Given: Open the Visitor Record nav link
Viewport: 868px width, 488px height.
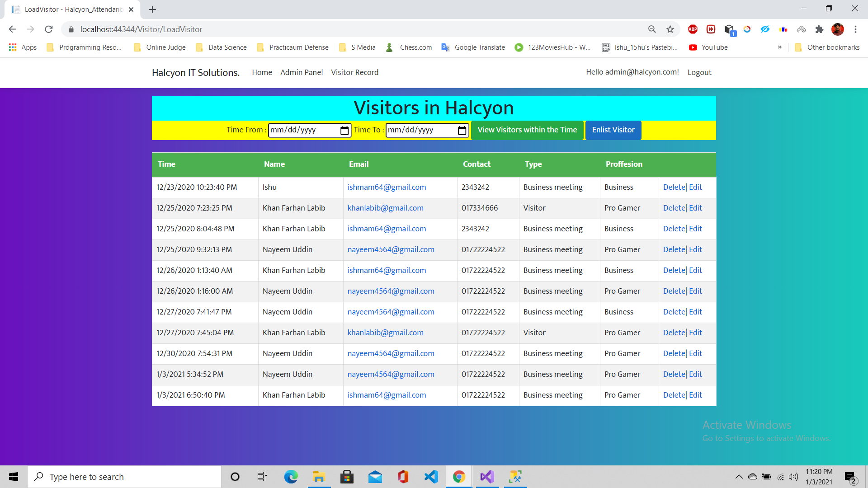Looking at the screenshot, I should point(354,72).
